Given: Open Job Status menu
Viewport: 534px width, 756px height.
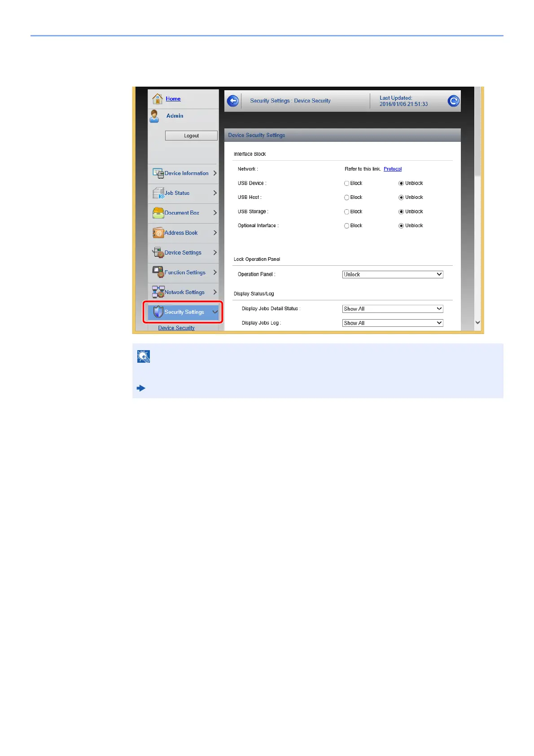Looking at the screenshot, I should 184,193.
